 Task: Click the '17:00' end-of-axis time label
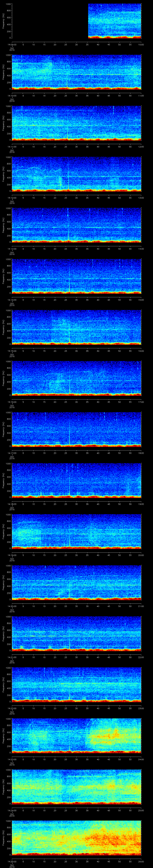pyautogui.click(x=141, y=402)
